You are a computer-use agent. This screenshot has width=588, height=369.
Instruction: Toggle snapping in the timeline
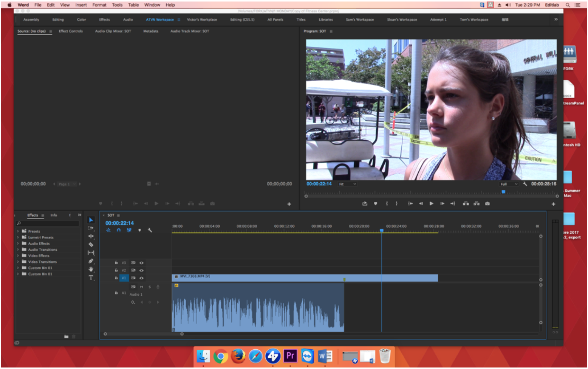(x=119, y=230)
